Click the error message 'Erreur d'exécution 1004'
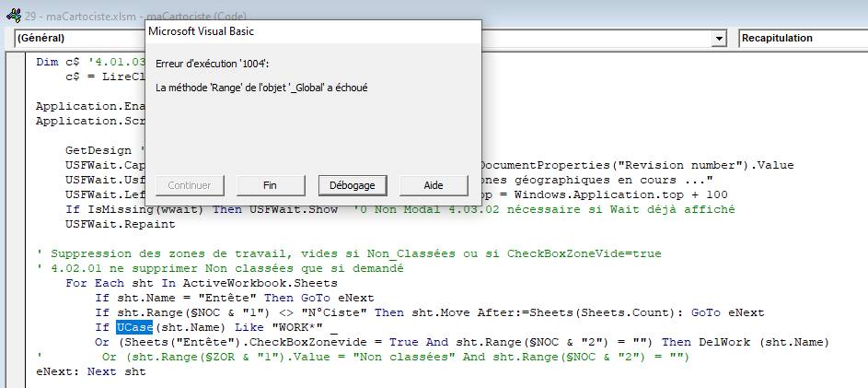The width and height of the screenshot is (868, 388). point(214,63)
